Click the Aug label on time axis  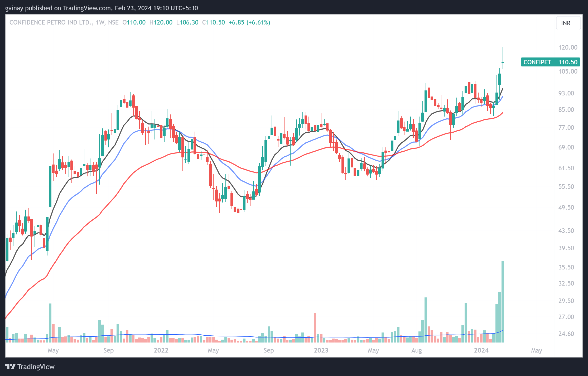[x=416, y=350]
